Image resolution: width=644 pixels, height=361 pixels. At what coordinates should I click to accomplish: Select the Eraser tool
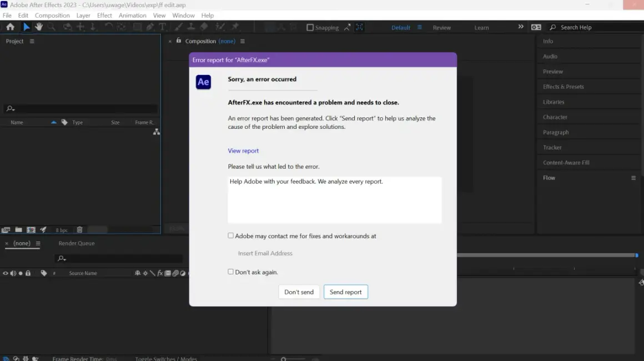coord(204,27)
